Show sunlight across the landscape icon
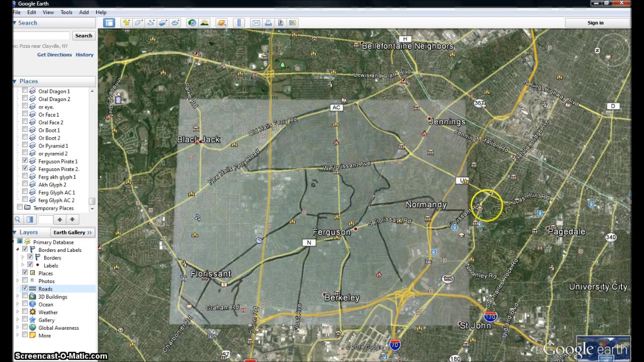This screenshot has height=362, width=644. pos(204,23)
